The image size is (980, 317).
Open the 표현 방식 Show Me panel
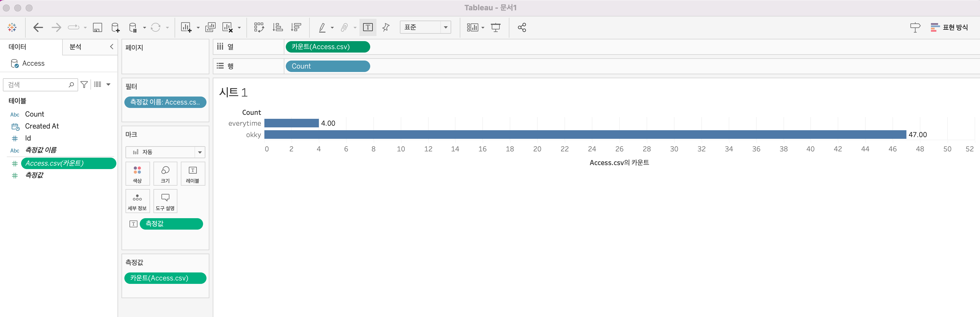949,27
